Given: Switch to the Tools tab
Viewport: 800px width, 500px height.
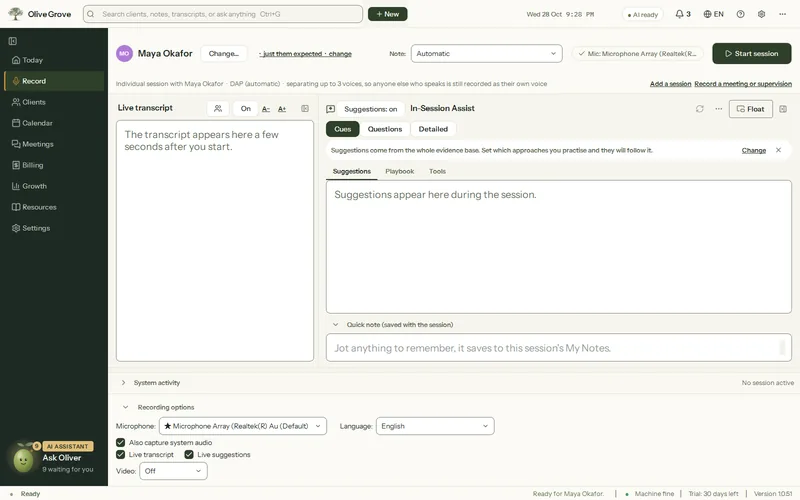Looking at the screenshot, I should point(437,171).
